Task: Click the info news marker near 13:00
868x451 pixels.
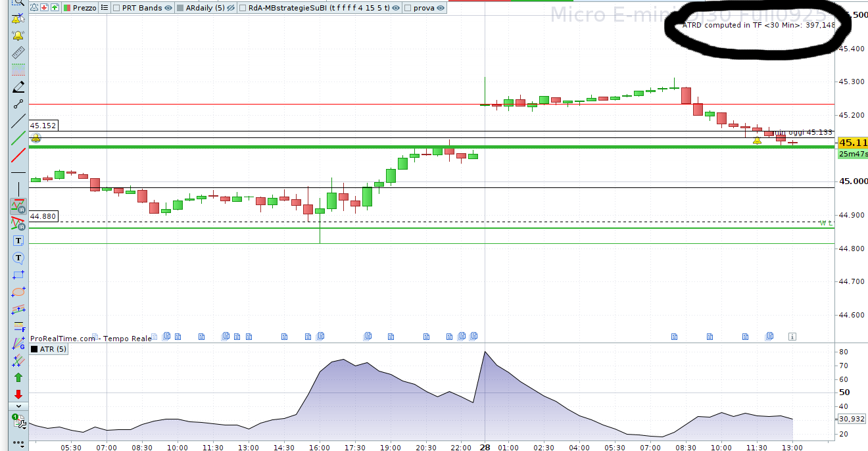Action: (792, 337)
